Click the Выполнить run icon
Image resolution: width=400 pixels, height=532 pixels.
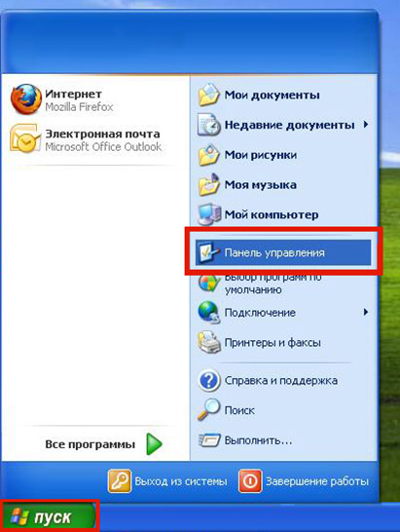pos(209,440)
